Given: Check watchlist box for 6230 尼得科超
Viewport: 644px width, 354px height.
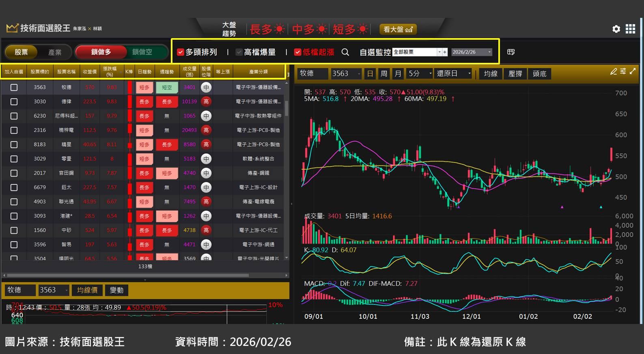Looking at the screenshot, I should click(14, 116).
